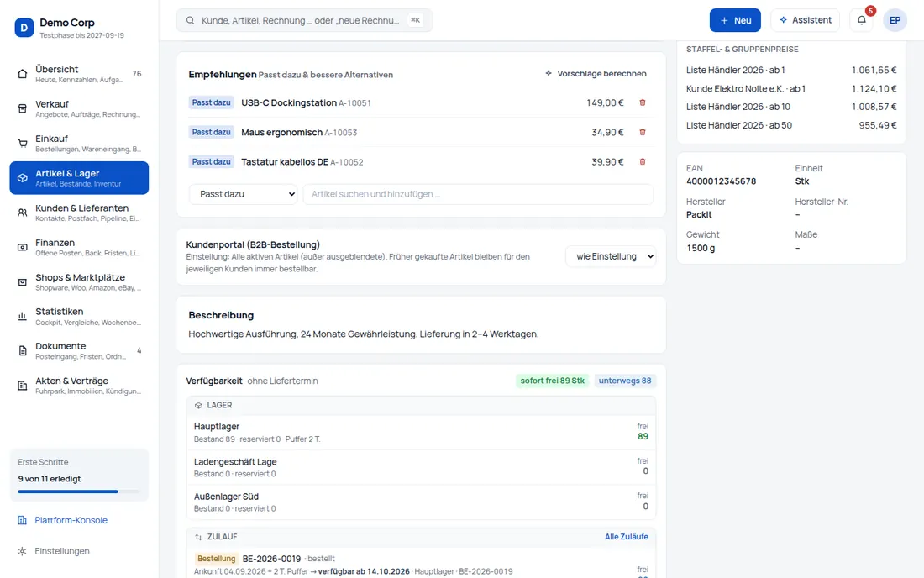Viewport: 924px width, 578px height.
Task: Click the Hersteller value Packit
Action: tap(699, 214)
